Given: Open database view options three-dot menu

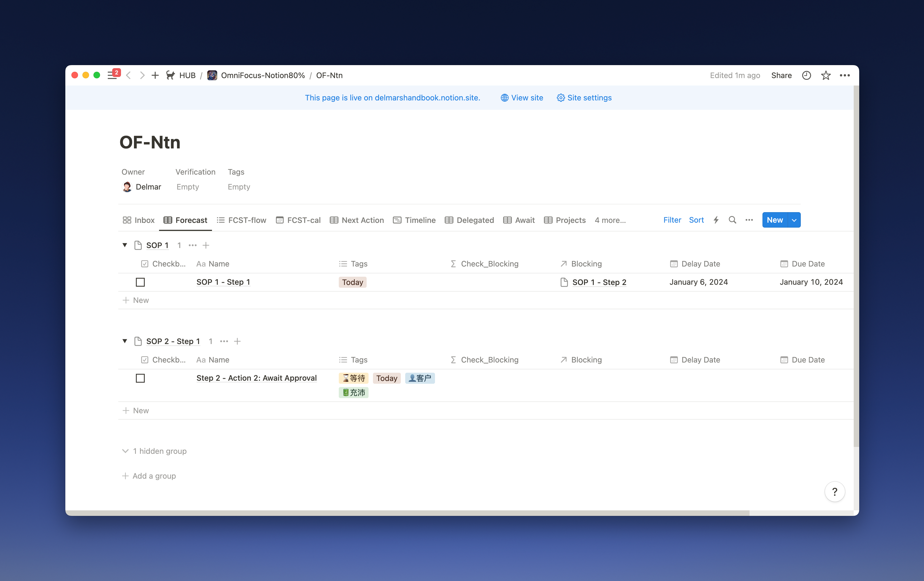Looking at the screenshot, I should [x=749, y=220].
